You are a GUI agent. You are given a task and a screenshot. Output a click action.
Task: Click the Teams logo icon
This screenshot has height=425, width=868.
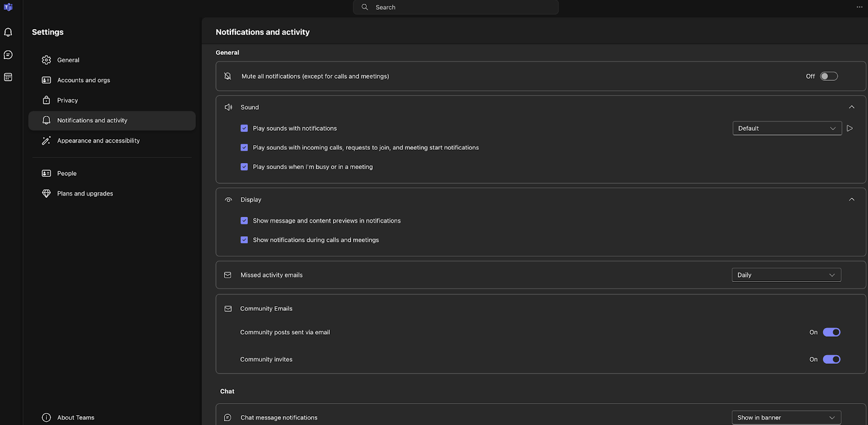(x=8, y=7)
